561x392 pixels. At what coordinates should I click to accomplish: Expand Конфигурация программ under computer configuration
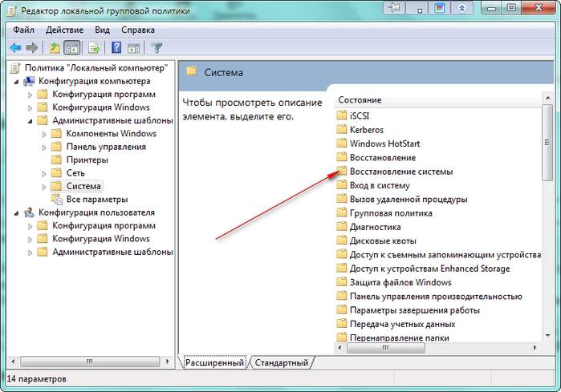pyautogui.click(x=30, y=95)
